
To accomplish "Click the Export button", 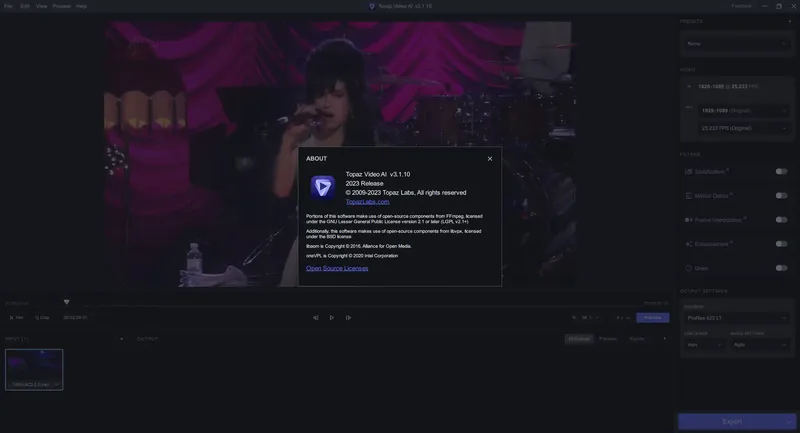I will pyautogui.click(x=732, y=422).
